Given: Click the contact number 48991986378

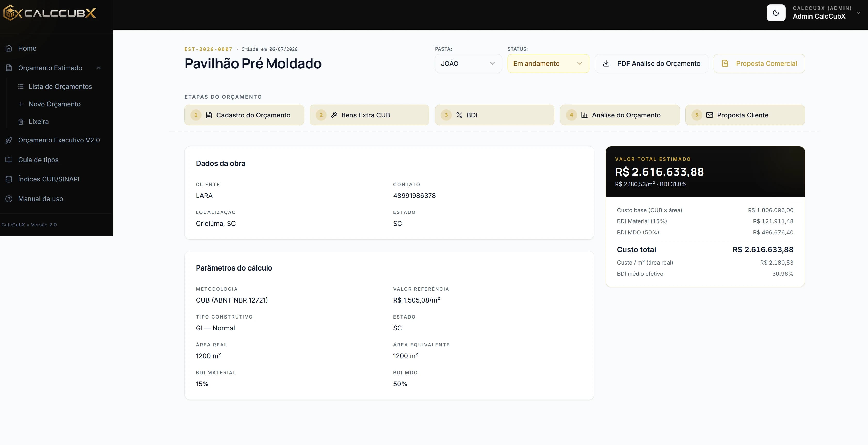Looking at the screenshot, I should [414, 196].
